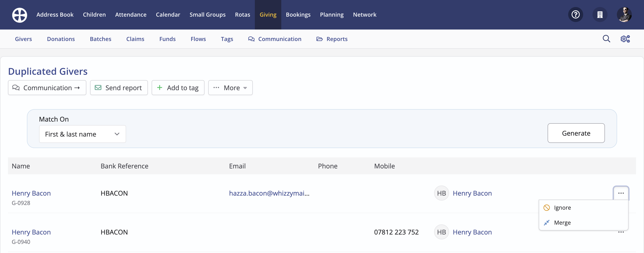Click the hazza.bacon email link

[269, 193]
